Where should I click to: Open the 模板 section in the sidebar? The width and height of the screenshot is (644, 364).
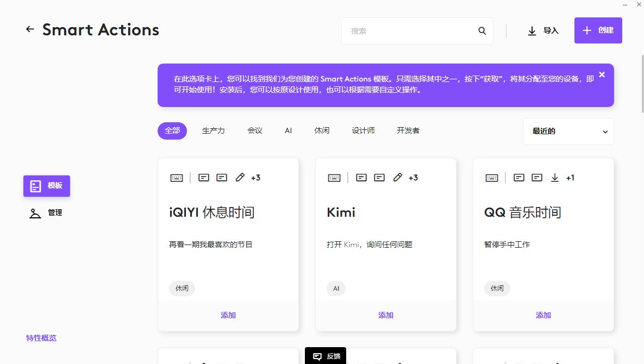47,186
